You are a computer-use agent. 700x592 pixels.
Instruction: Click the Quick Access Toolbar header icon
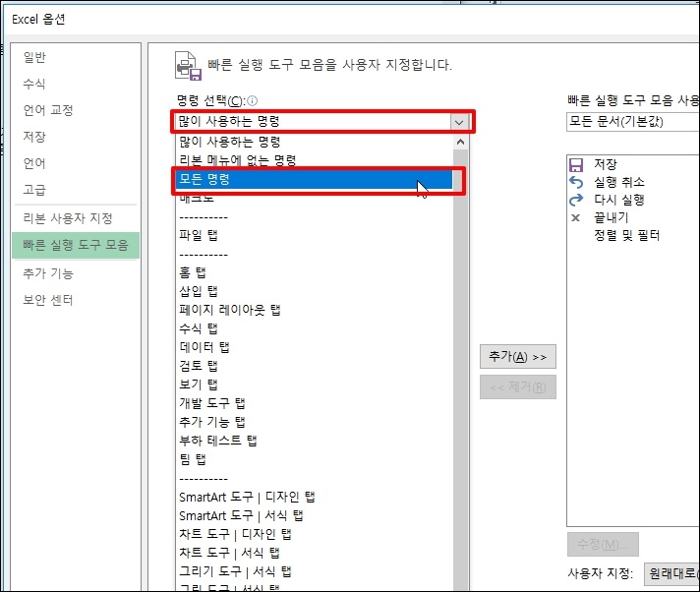tap(188, 65)
